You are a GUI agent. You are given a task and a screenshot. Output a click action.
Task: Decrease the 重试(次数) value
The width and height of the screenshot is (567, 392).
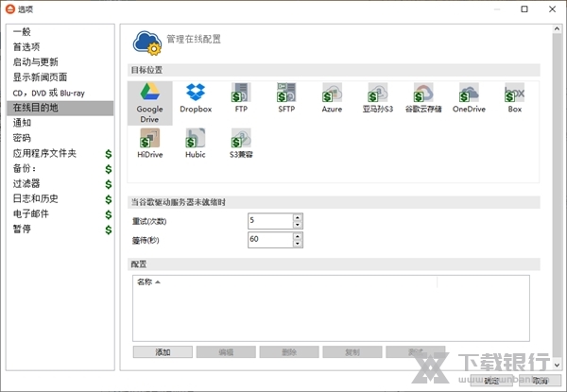(x=298, y=225)
